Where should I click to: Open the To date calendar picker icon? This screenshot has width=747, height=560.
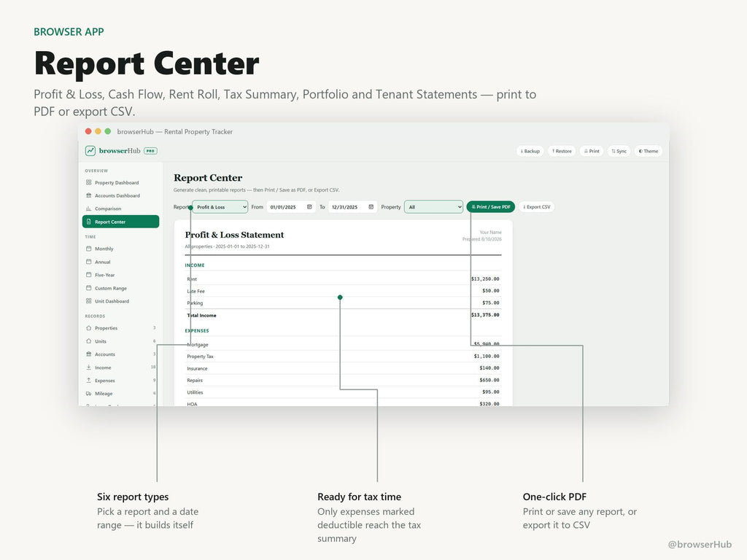click(371, 207)
